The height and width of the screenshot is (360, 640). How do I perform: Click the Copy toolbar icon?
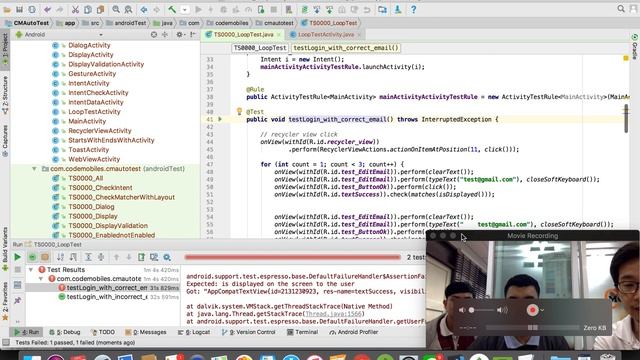[x=88, y=9]
